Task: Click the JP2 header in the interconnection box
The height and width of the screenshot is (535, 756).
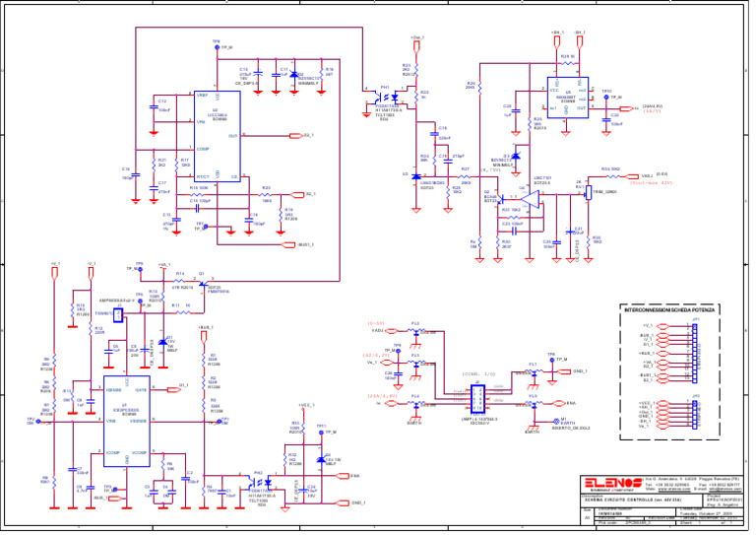Action: 695,415
